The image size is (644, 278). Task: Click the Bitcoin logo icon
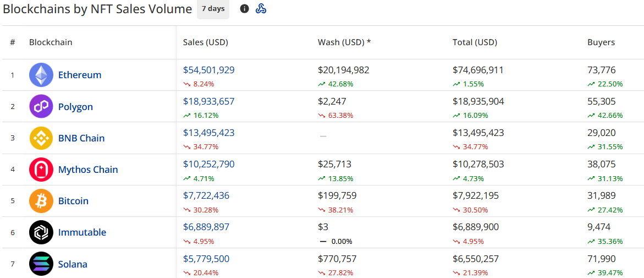(41, 201)
